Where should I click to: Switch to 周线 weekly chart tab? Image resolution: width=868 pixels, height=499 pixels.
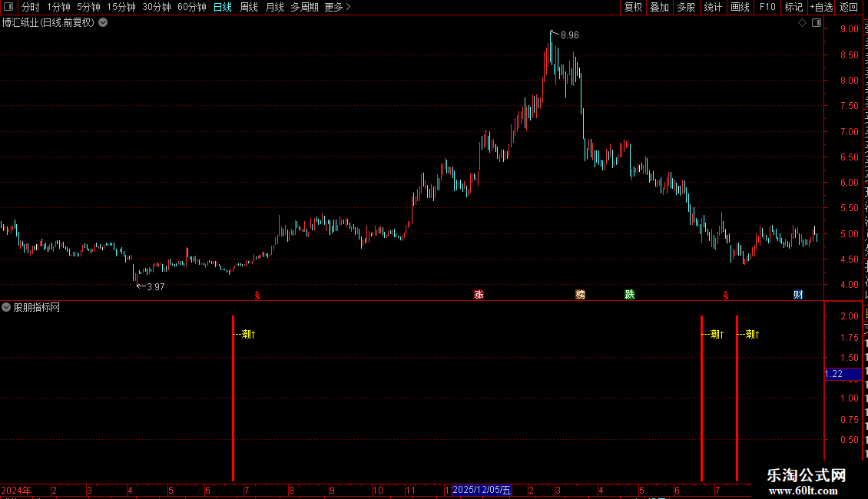click(249, 7)
